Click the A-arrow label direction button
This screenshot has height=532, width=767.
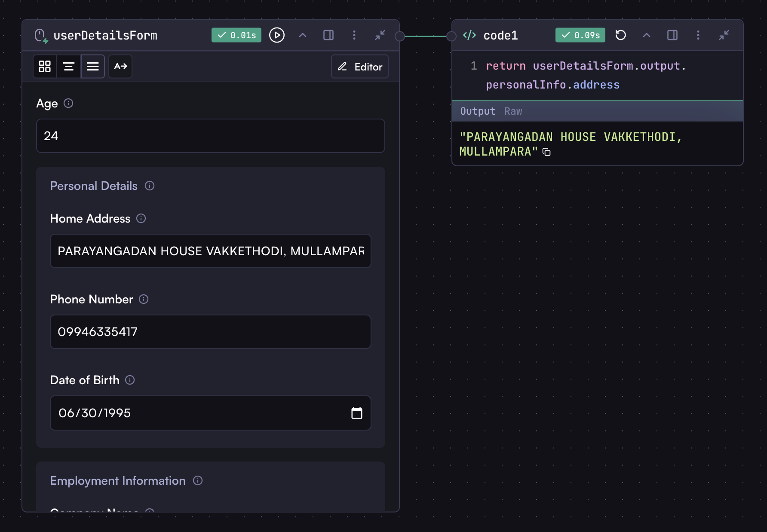click(x=120, y=67)
